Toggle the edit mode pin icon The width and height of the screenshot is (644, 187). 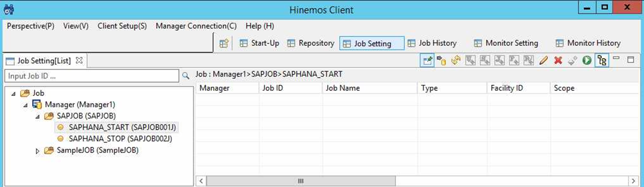tap(427, 60)
